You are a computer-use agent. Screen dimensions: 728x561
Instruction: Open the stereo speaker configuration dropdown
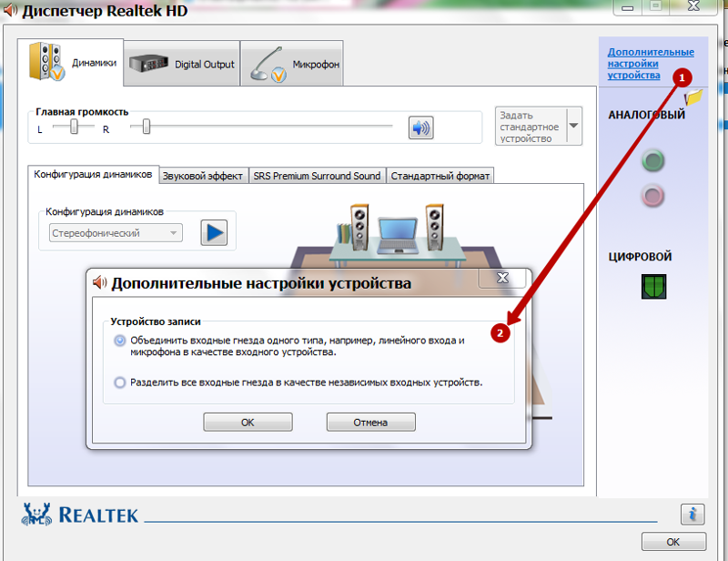click(116, 233)
